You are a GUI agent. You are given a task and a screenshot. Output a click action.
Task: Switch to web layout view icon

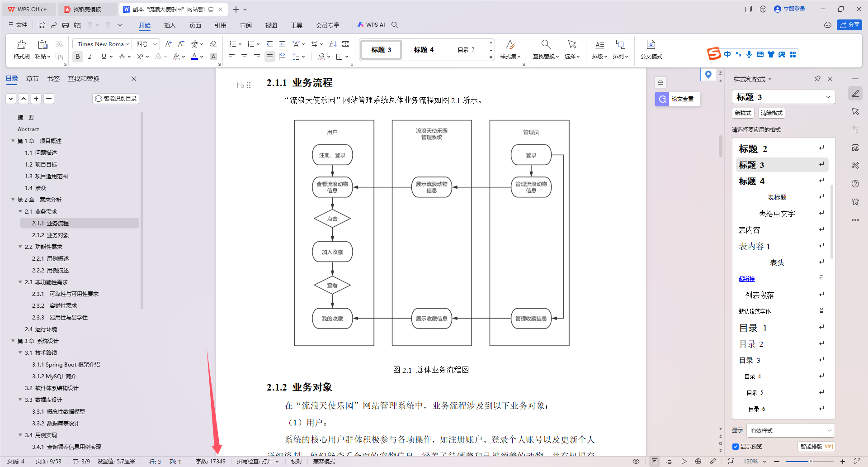click(x=698, y=462)
